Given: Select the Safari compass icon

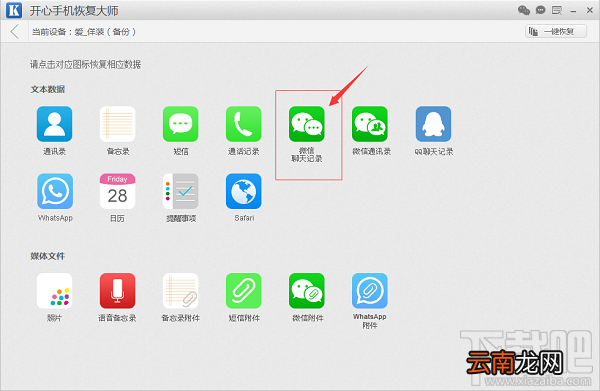Looking at the screenshot, I should tap(244, 191).
